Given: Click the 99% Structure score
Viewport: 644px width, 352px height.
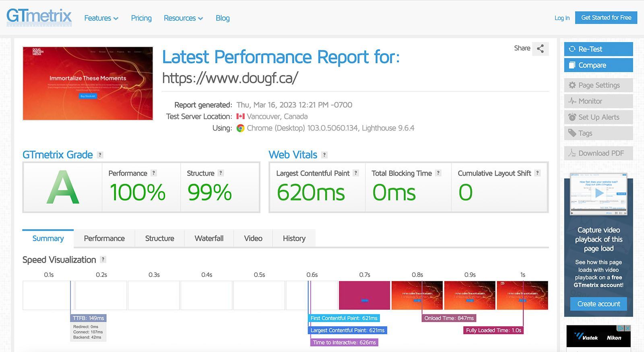Looking at the screenshot, I should 210,192.
